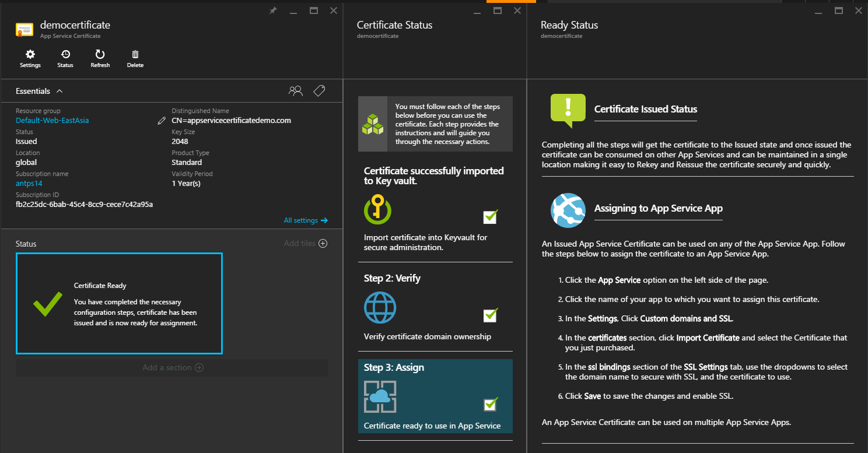
Task: Open All settings link
Action: (x=306, y=220)
